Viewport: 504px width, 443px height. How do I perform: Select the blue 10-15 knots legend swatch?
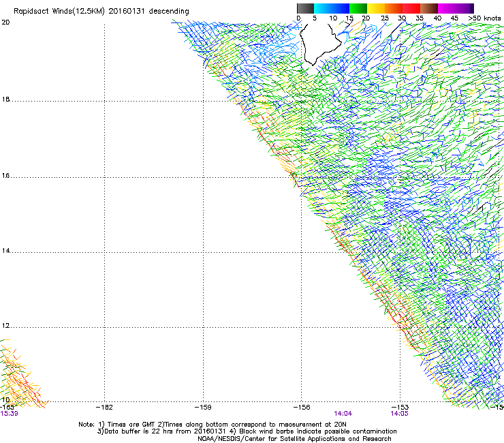341,8
